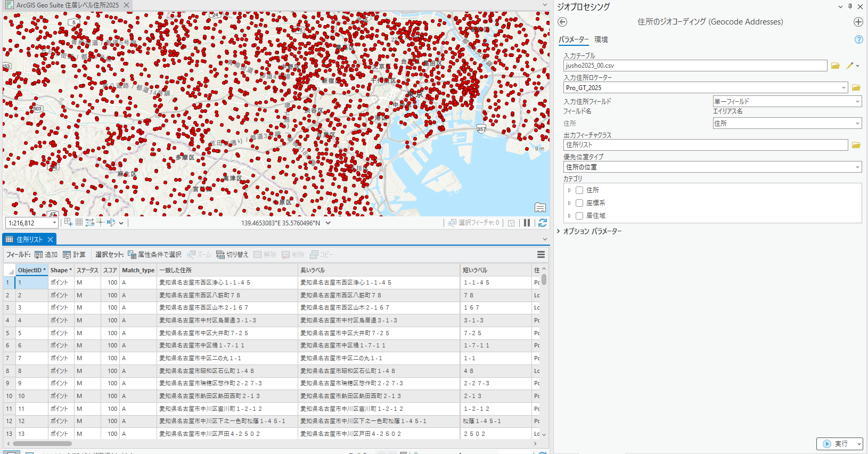The width and height of the screenshot is (868, 454).
Task: Click the pencil icon next to 入力テーブル
Action: 850,66
